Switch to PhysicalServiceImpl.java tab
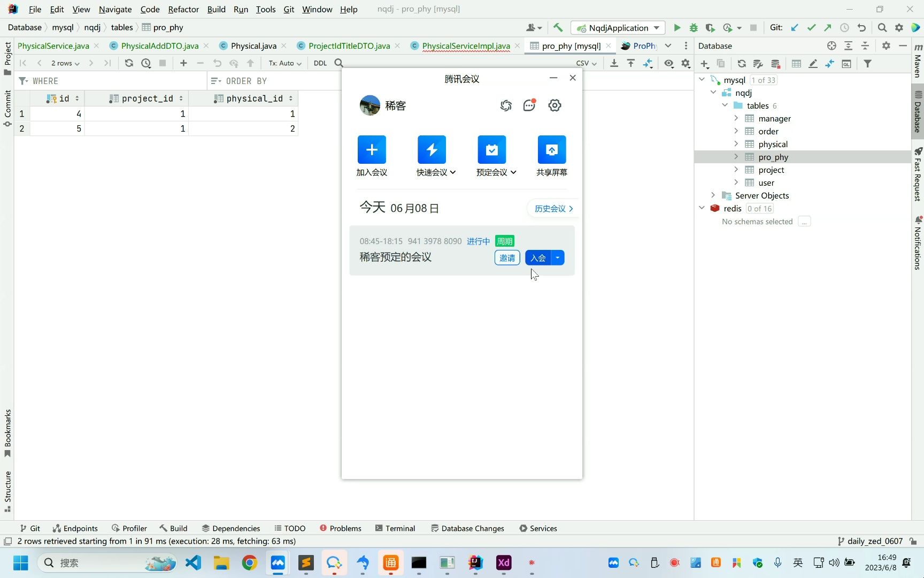 tap(466, 46)
